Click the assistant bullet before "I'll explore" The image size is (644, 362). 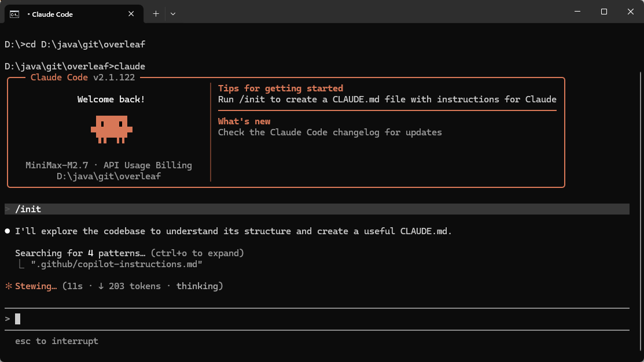pos(8,231)
